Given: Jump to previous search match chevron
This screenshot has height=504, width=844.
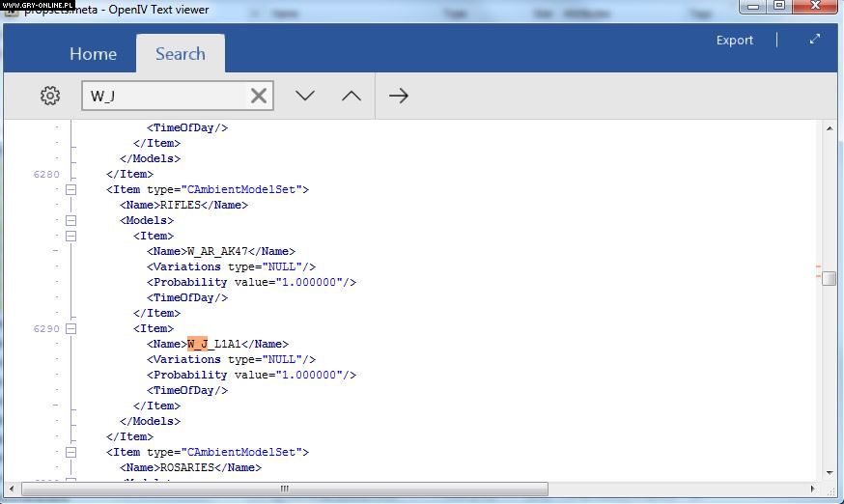Looking at the screenshot, I should tap(352, 96).
